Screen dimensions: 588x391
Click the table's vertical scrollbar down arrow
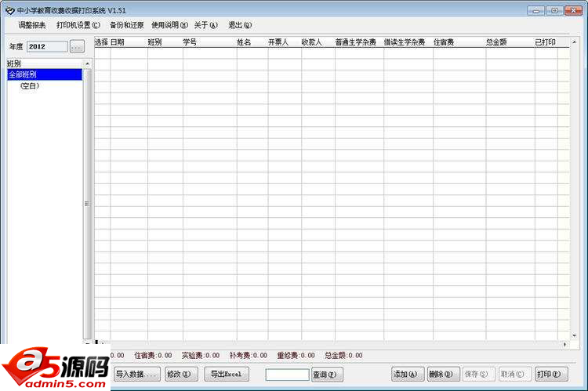tap(574, 335)
